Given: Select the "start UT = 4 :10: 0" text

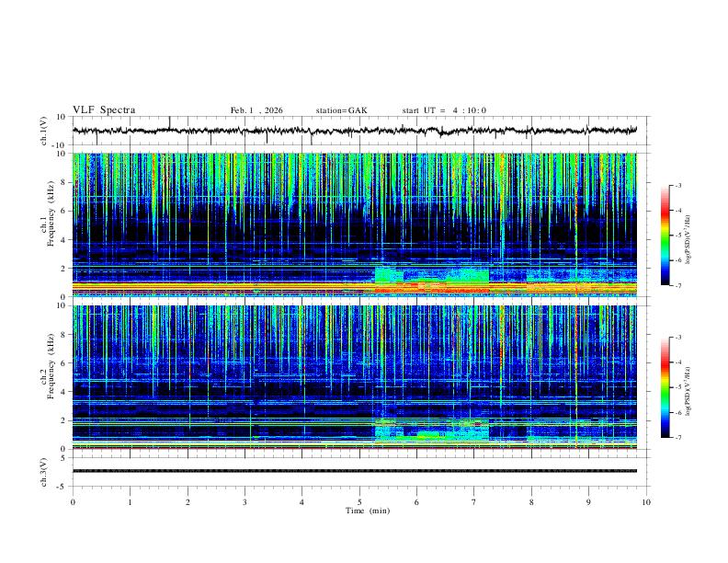Looking at the screenshot, I should coord(444,110).
